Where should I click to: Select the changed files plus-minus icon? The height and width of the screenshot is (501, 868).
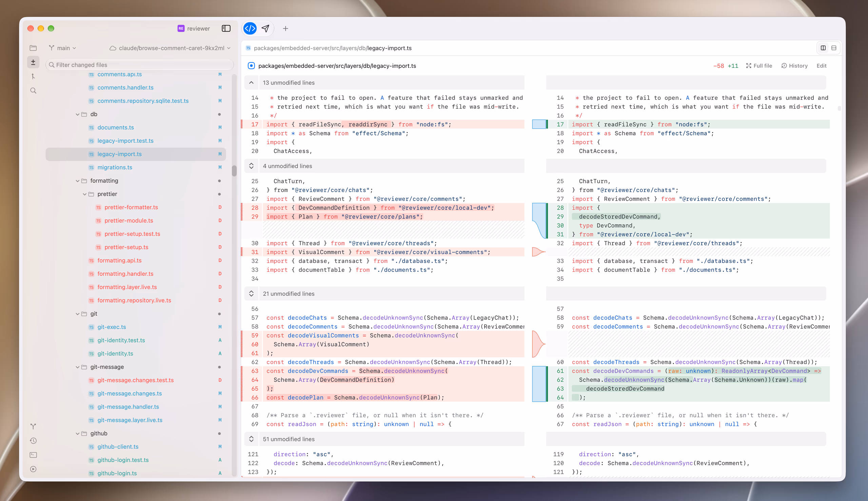(x=33, y=62)
